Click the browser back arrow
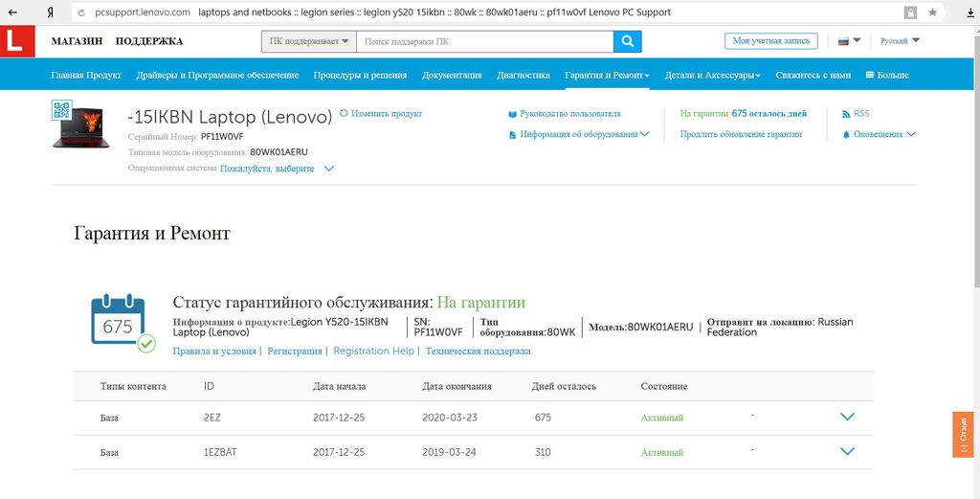This screenshot has height=499, width=980. 12,12
